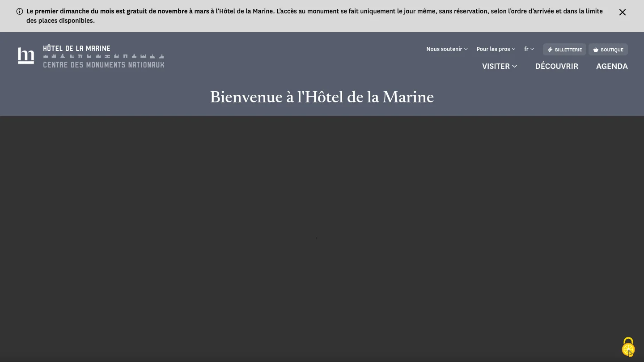Close the free Sunday information banner

tap(622, 13)
